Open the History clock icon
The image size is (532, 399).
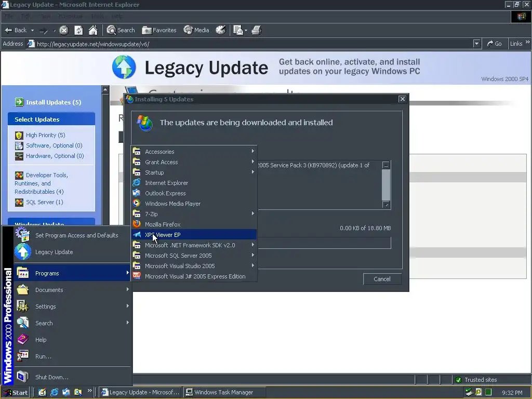tap(220, 30)
